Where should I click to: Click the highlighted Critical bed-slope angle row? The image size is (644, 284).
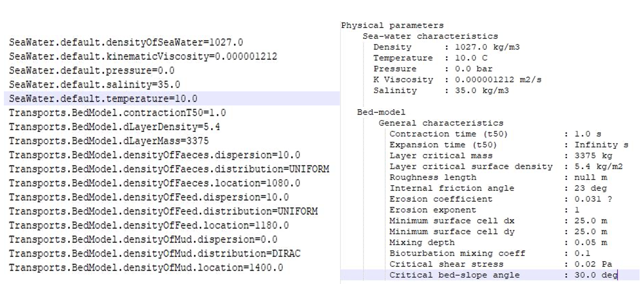coord(503,275)
